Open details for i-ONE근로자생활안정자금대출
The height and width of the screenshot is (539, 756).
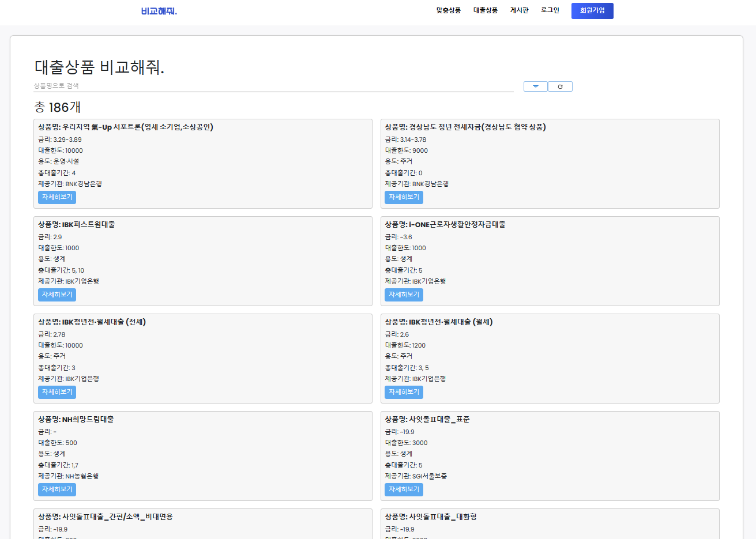tap(403, 295)
